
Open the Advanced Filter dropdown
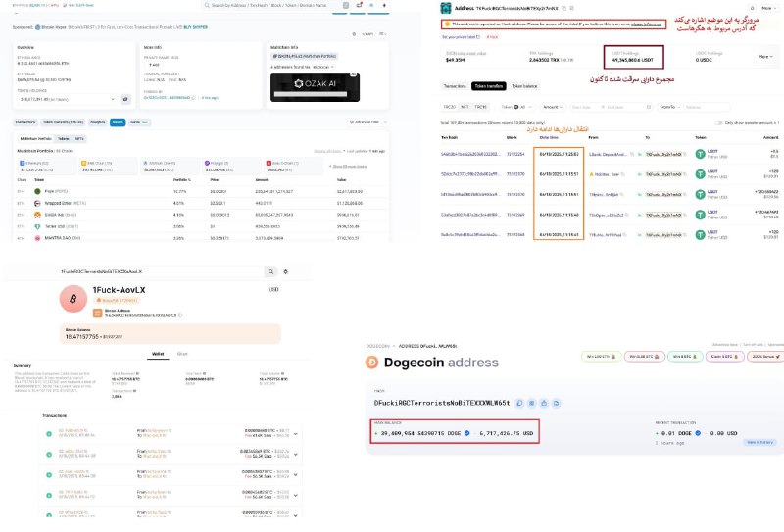368,122
